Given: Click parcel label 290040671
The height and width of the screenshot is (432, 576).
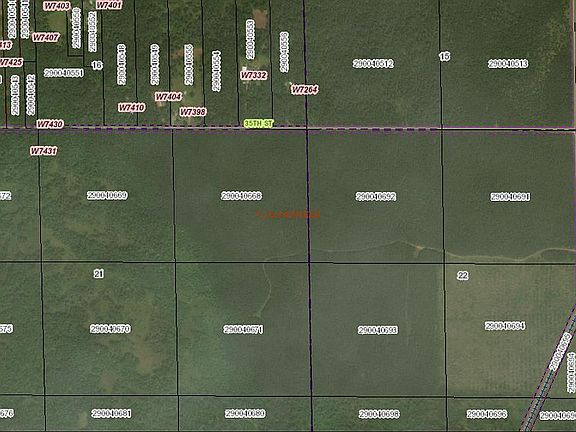Looking at the screenshot, I should point(244,330).
